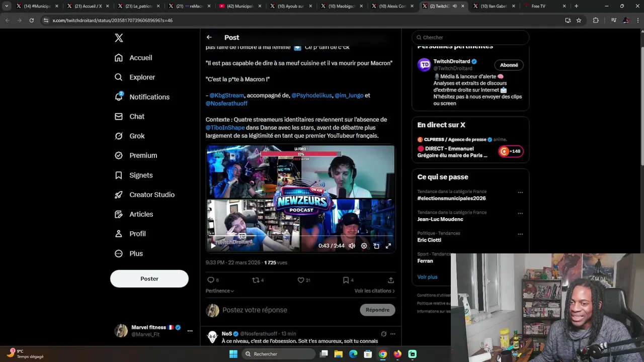Open Accueil home page
Viewport: 644px width, 362px height.
pos(133,58)
